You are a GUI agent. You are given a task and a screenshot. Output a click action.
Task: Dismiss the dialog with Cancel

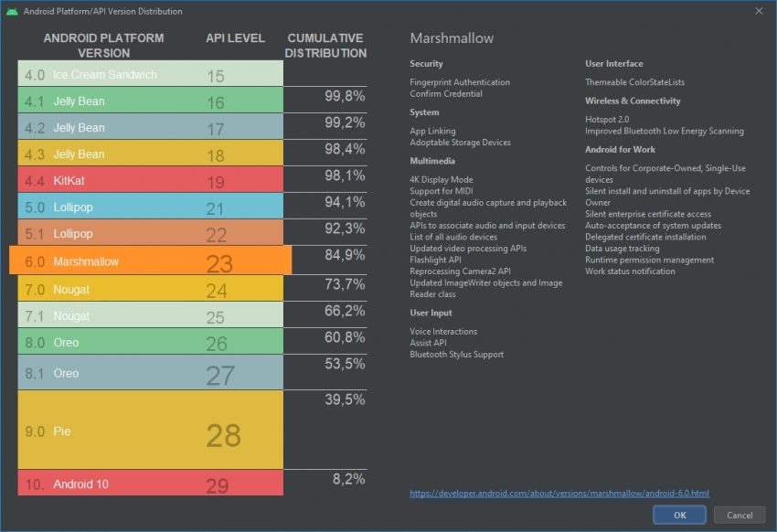[x=740, y=515]
